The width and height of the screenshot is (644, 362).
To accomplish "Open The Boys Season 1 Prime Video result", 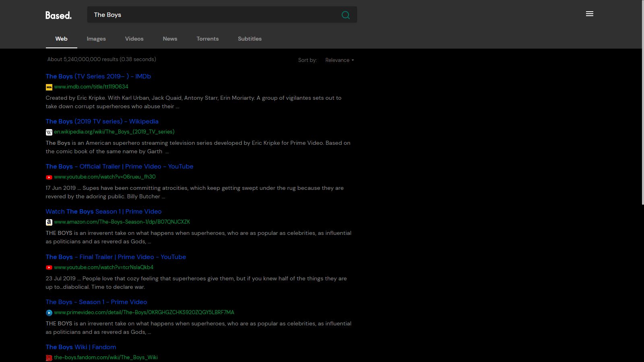I will [96, 302].
